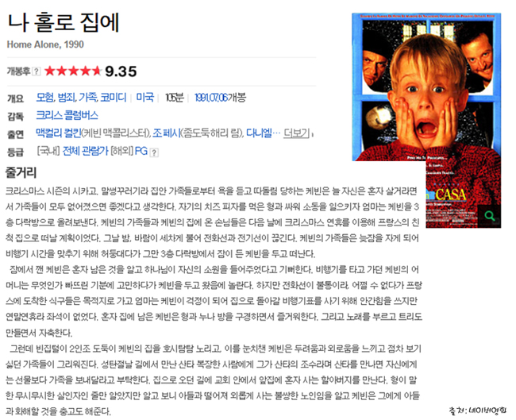
Task: Open the 코미디 genre link
Action: pos(114,98)
